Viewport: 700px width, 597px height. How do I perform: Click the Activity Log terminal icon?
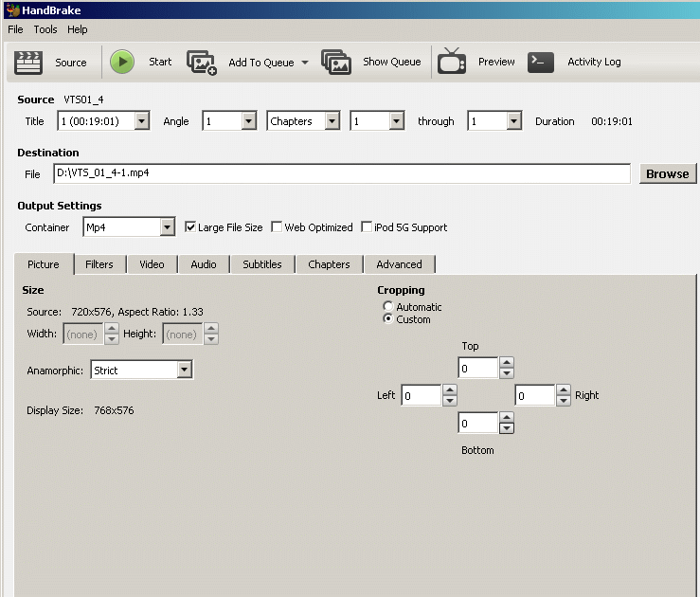tap(541, 62)
